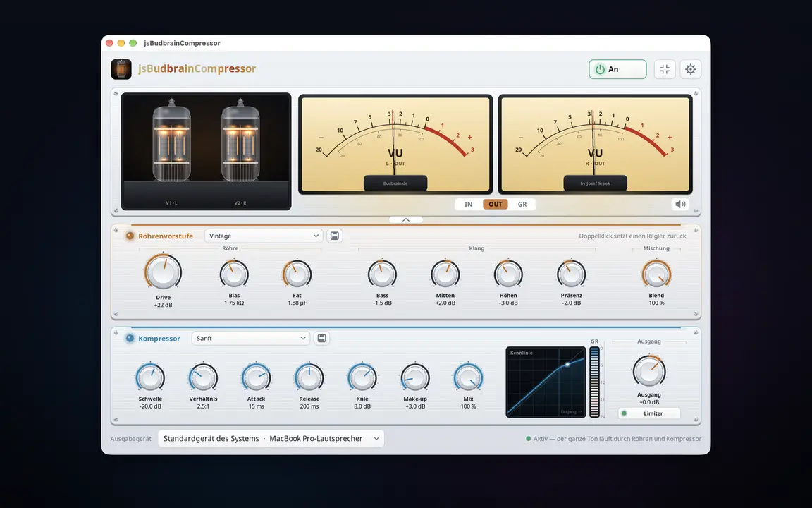Toggle the plugin power button labeled An

click(x=617, y=69)
